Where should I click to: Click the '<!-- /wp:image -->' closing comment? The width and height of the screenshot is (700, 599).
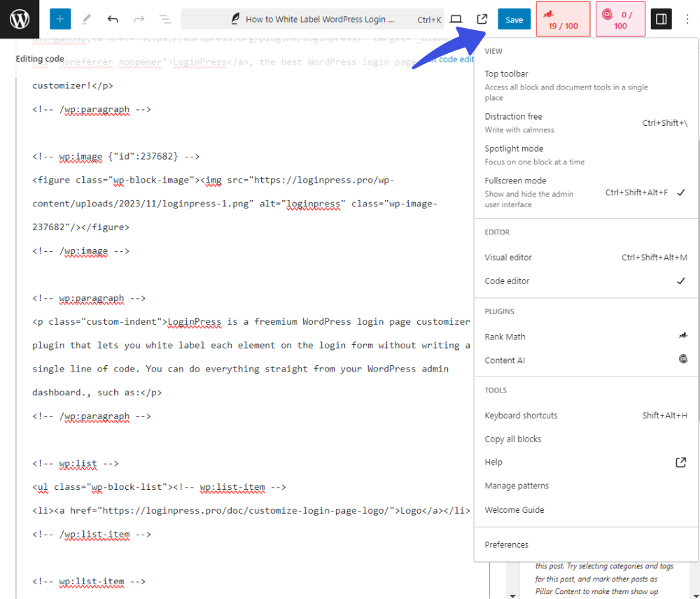pos(80,251)
